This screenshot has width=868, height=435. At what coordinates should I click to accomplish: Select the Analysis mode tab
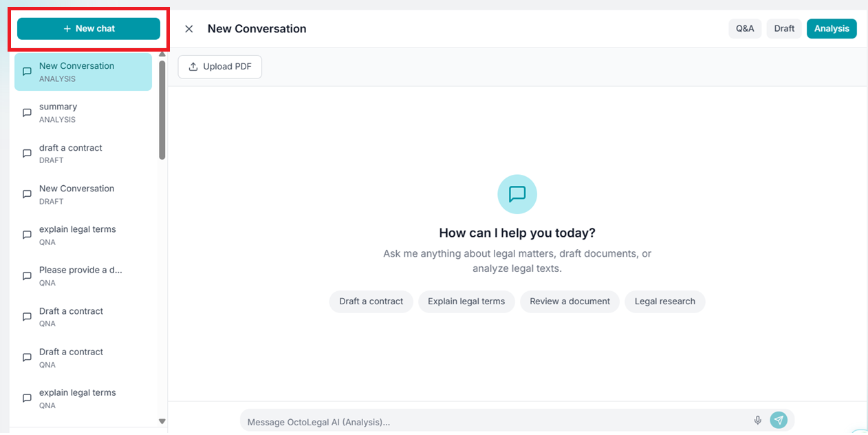click(x=832, y=28)
